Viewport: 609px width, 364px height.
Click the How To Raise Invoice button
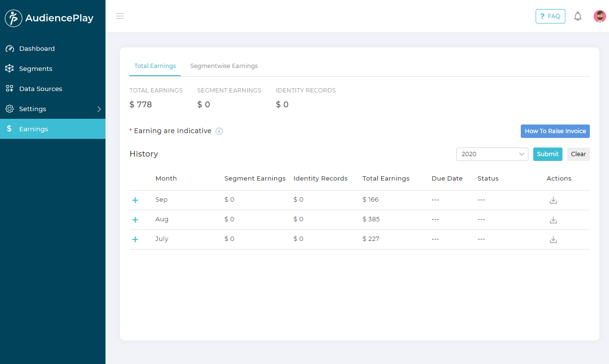[x=555, y=131]
